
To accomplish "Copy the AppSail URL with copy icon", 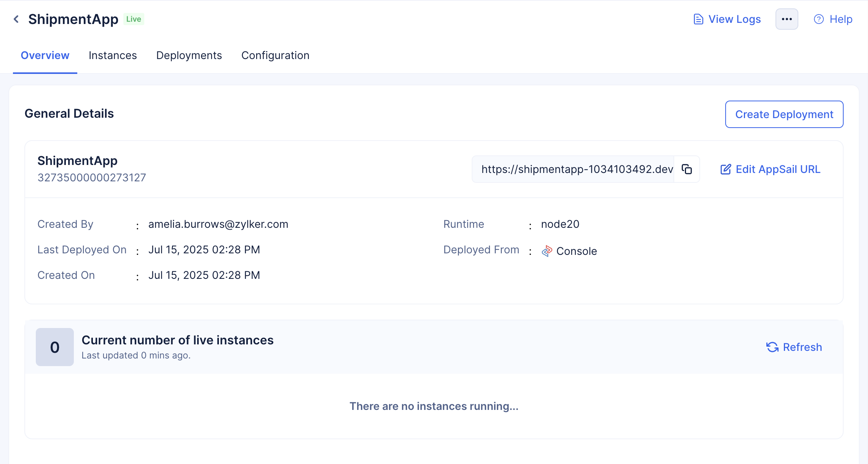I will pyautogui.click(x=687, y=169).
